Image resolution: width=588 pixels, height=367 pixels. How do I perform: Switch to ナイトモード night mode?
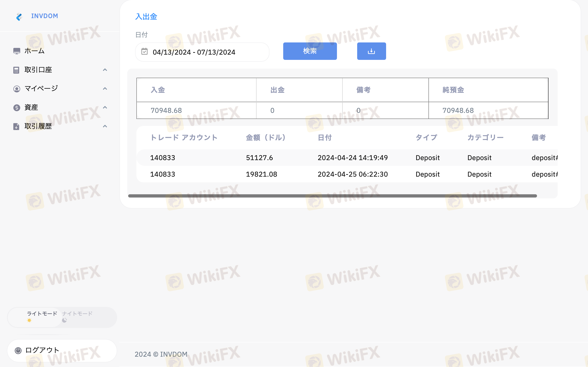tap(77, 316)
